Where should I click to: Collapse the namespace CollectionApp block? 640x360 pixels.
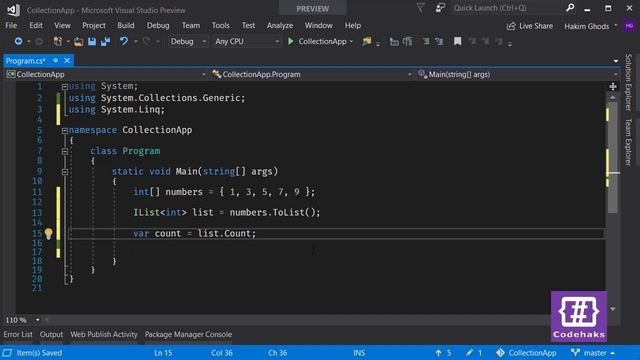click(64, 131)
